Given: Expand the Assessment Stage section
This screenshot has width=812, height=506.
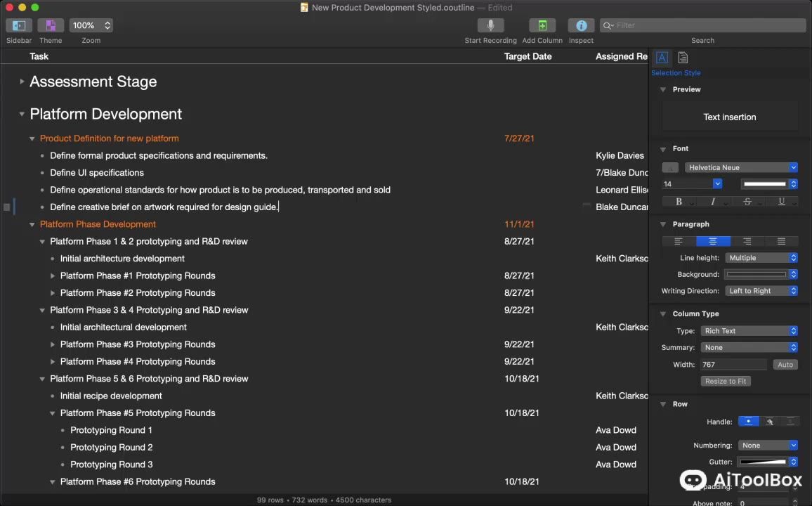Looking at the screenshot, I should [22, 82].
